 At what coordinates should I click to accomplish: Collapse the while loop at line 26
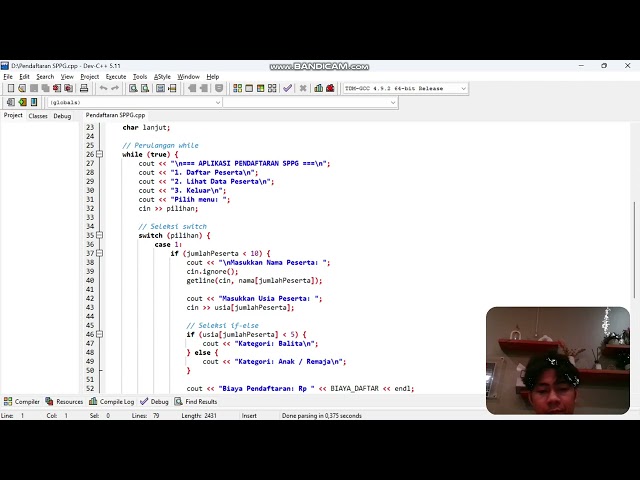(x=100, y=154)
